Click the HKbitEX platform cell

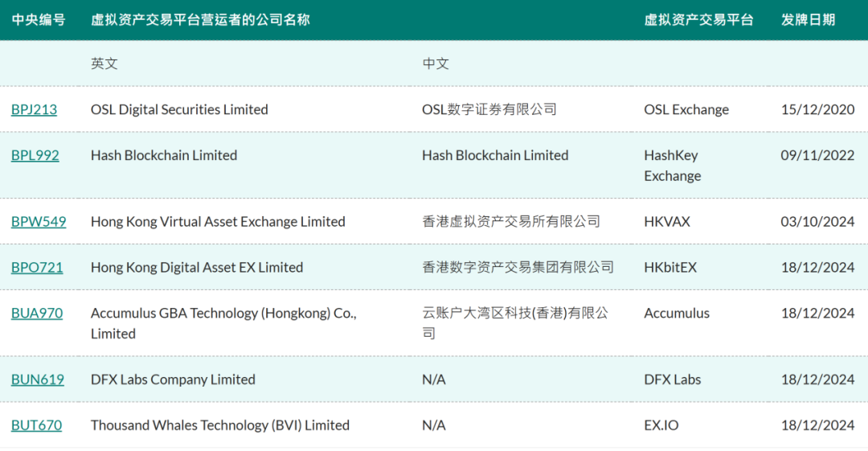(670, 268)
